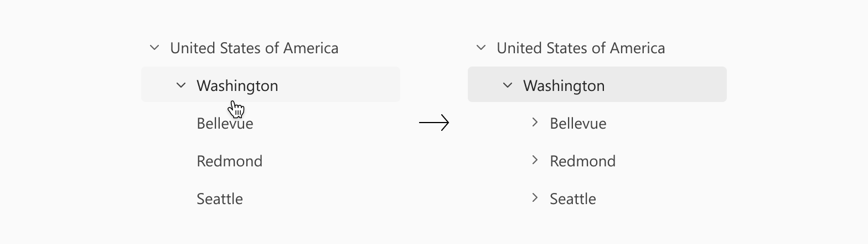
Task: Select Bellevue label in right tree
Action: (578, 123)
